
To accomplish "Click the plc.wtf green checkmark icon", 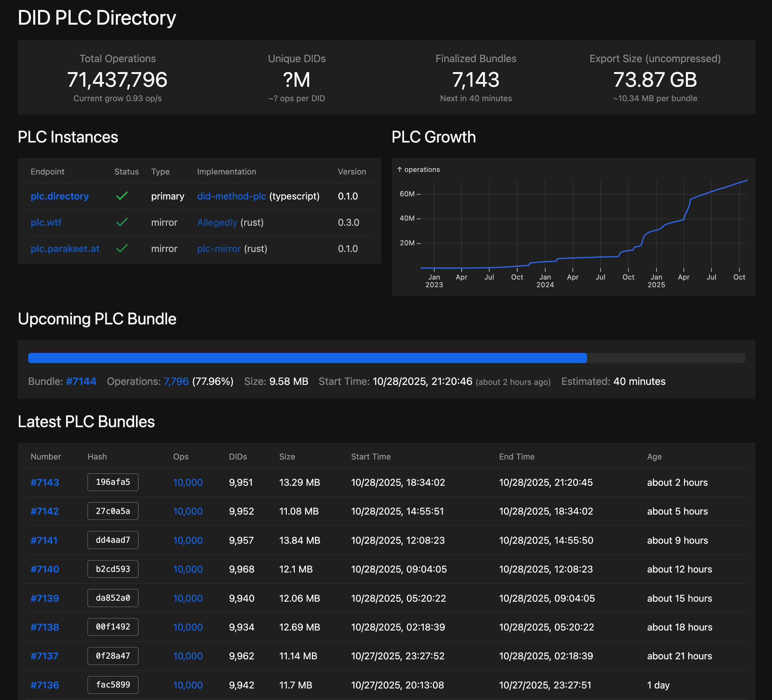I will [x=122, y=222].
